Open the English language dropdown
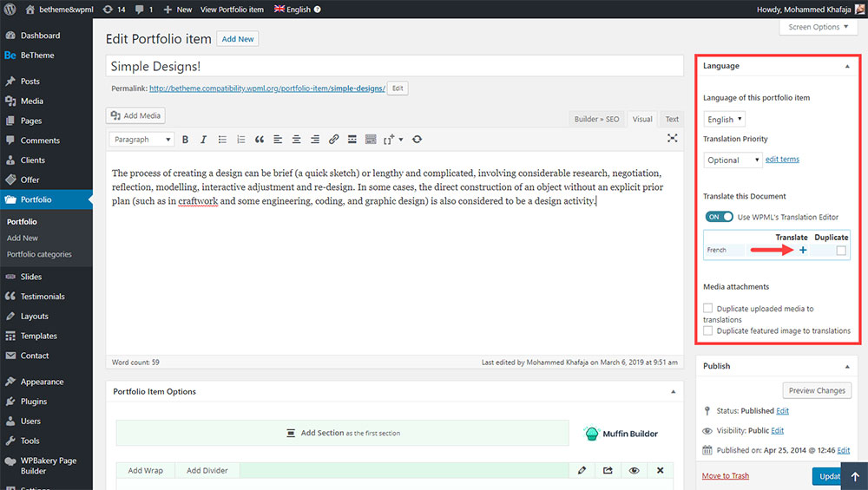This screenshot has width=868, height=490. click(724, 120)
